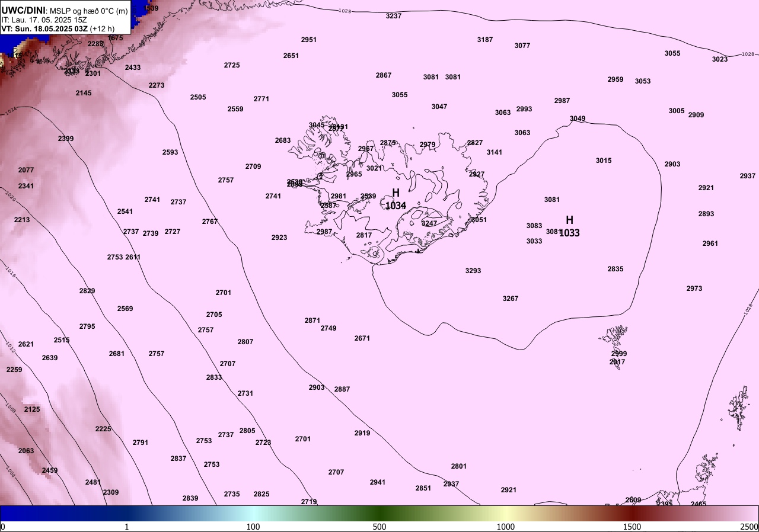The image size is (759, 532).
Task: Click the 2063 height value
Action: click(26, 451)
